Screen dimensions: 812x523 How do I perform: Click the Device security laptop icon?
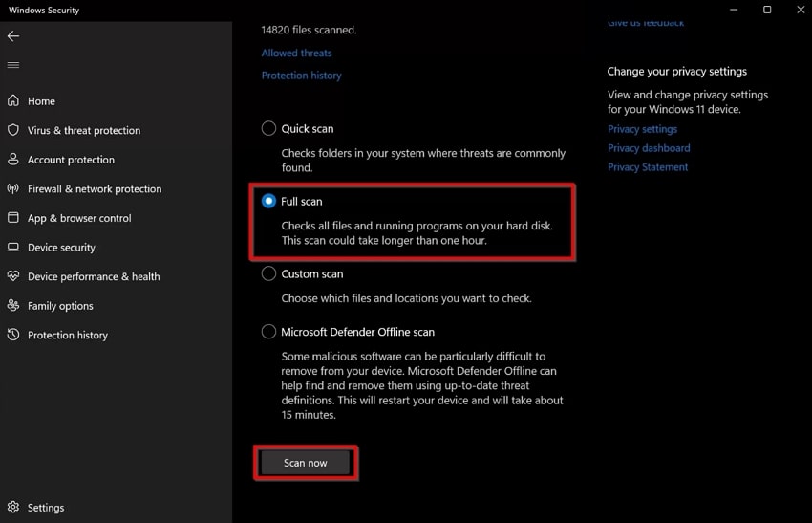click(x=13, y=248)
